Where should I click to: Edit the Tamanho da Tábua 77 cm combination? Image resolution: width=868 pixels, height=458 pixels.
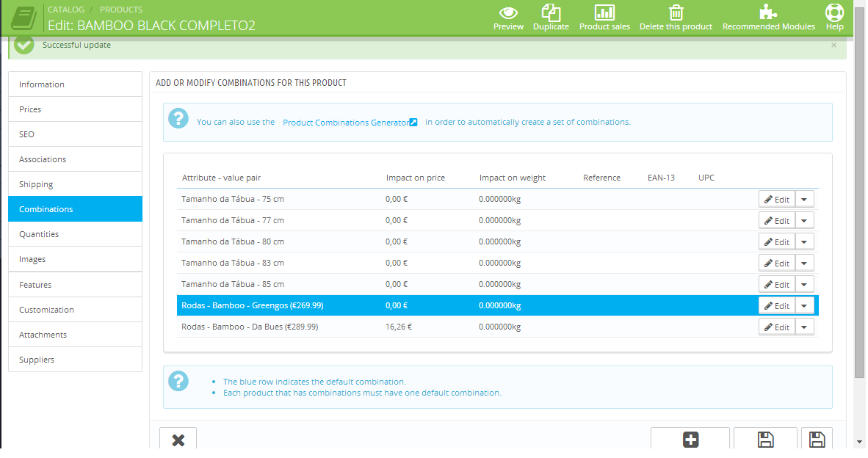tap(777, 221)
